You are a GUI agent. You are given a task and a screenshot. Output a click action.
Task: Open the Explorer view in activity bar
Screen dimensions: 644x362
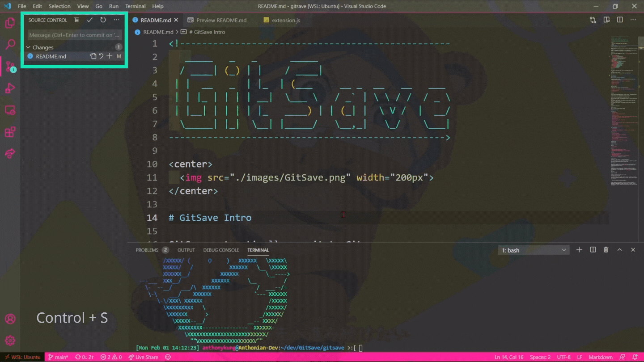[10, 22]
